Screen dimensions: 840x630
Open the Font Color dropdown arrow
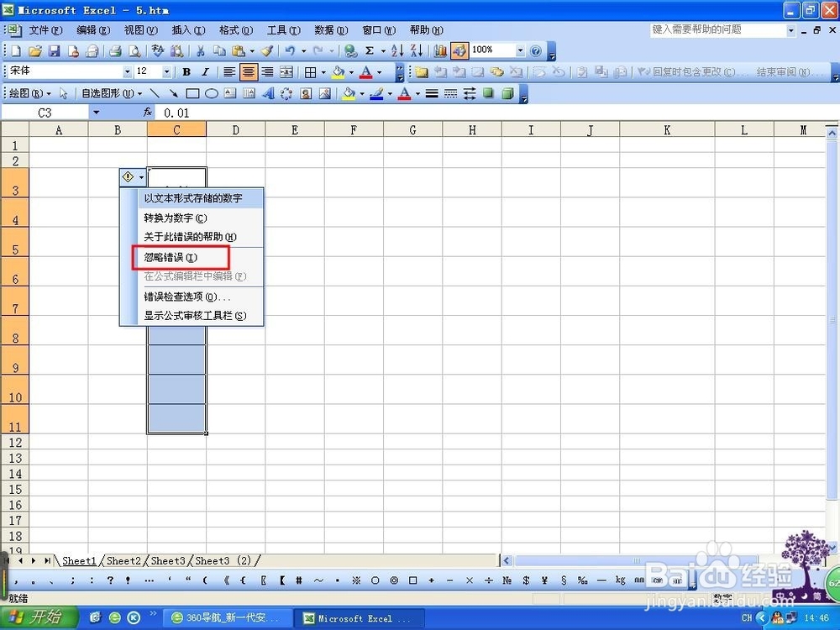380,71
